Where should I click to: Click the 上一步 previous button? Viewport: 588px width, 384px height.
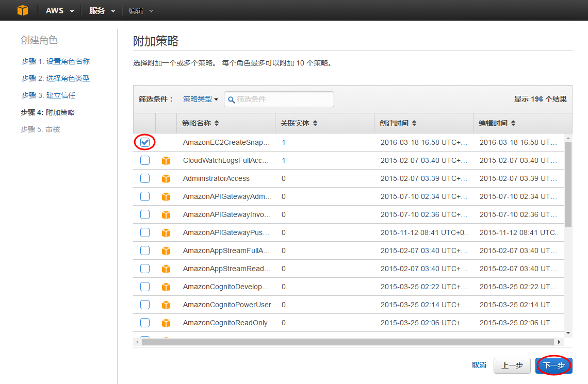[512, 365]
